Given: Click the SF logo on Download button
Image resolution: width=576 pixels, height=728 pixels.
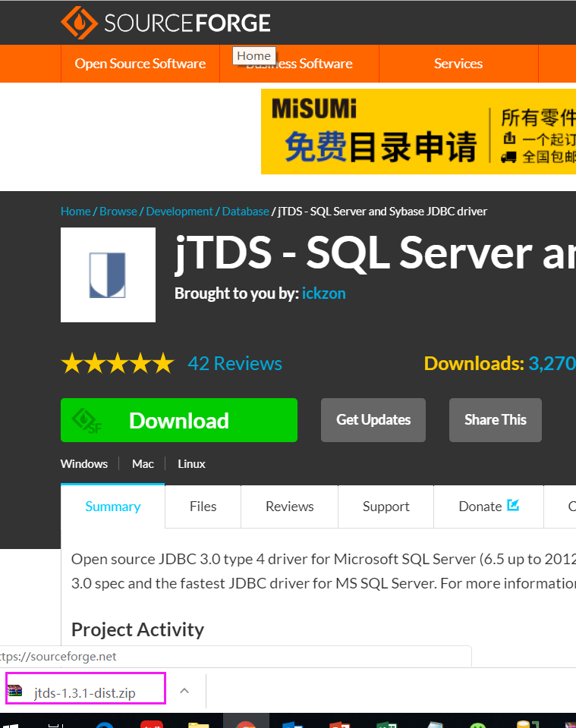Looking at the screenshot, I should (x=87, y=420).
